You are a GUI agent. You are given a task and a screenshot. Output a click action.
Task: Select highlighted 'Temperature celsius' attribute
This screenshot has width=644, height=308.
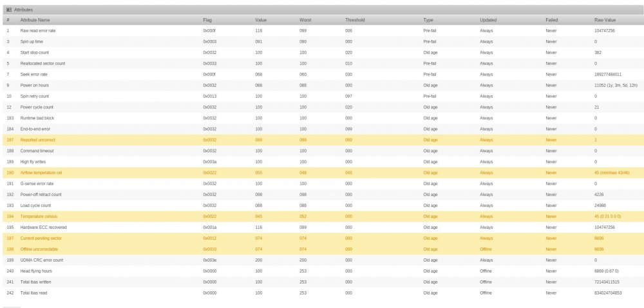click(x=39, y=217)
